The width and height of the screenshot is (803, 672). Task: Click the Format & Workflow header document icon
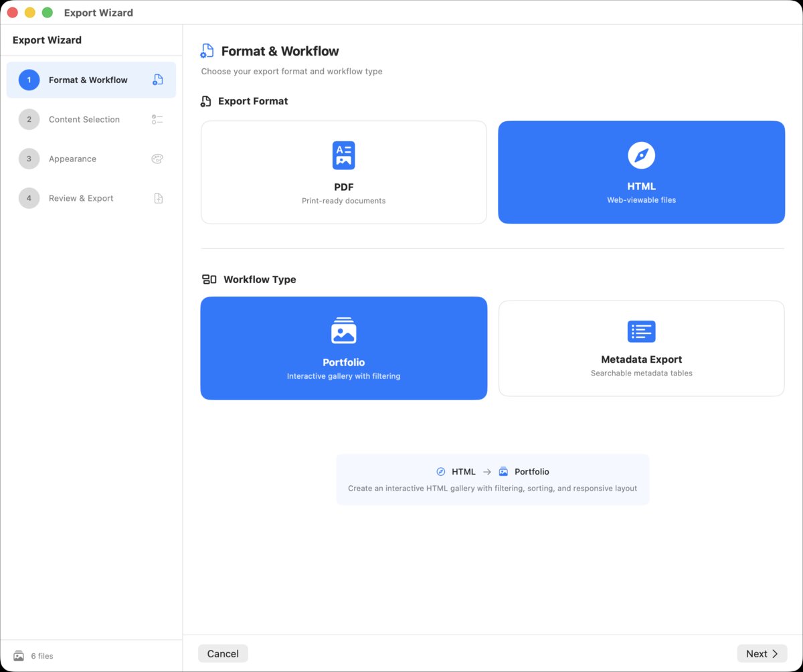(206, 50)
